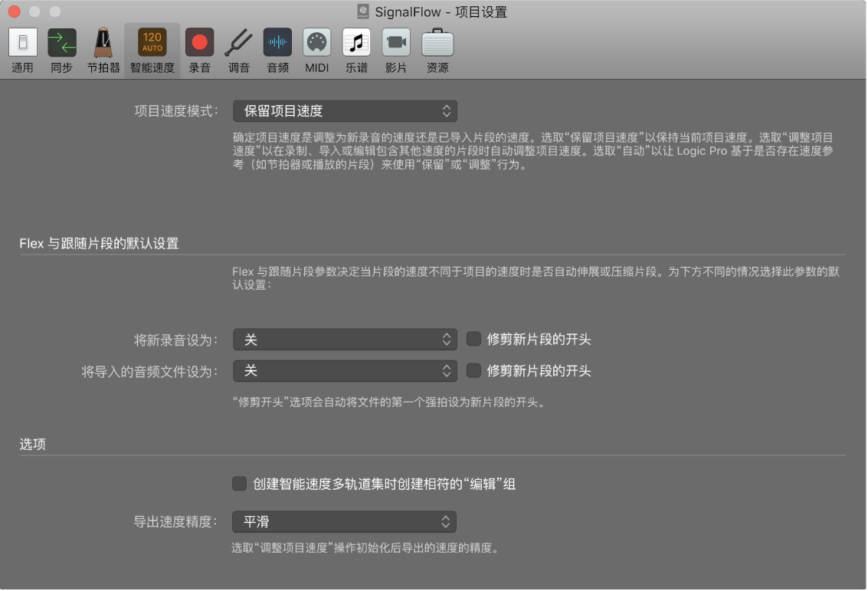
Task: Open the 通用 settings pane icon
Action: point(22,48)
